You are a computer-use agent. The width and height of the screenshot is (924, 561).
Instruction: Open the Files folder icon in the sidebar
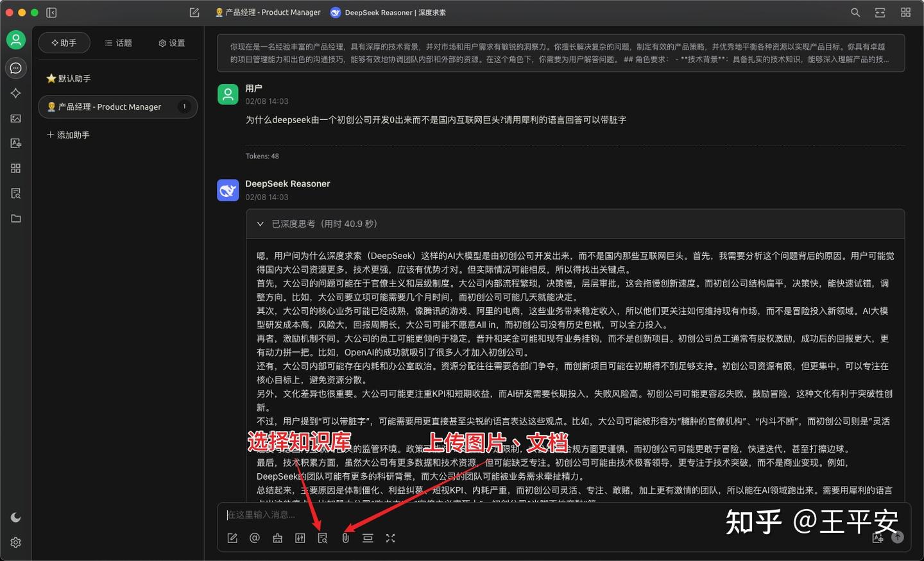tap(16, 218)
